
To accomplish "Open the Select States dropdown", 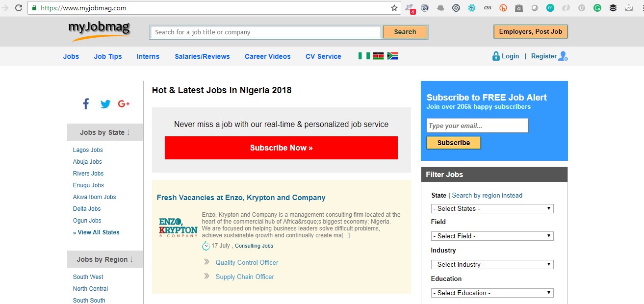I will [492, 208].
